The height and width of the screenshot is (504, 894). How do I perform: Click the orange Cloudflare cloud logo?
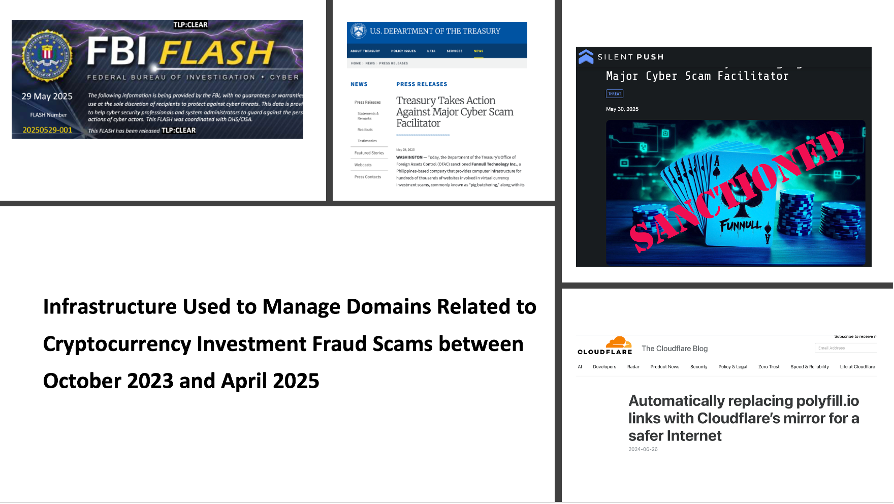pyautogui.click(x=619, y=343)
